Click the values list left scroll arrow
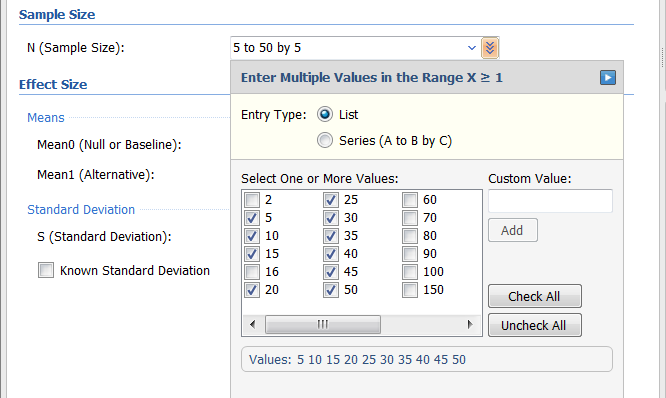666x398 pixels. (253, 325)
